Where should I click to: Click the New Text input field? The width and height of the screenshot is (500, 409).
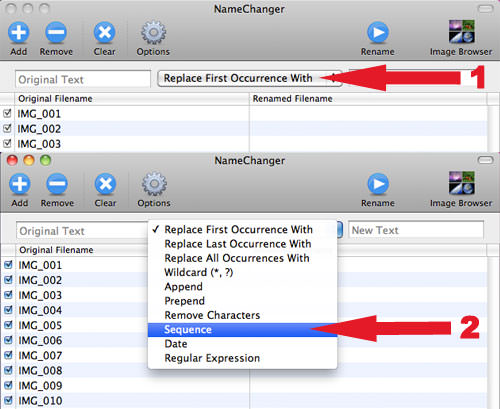tap(416, 230)
